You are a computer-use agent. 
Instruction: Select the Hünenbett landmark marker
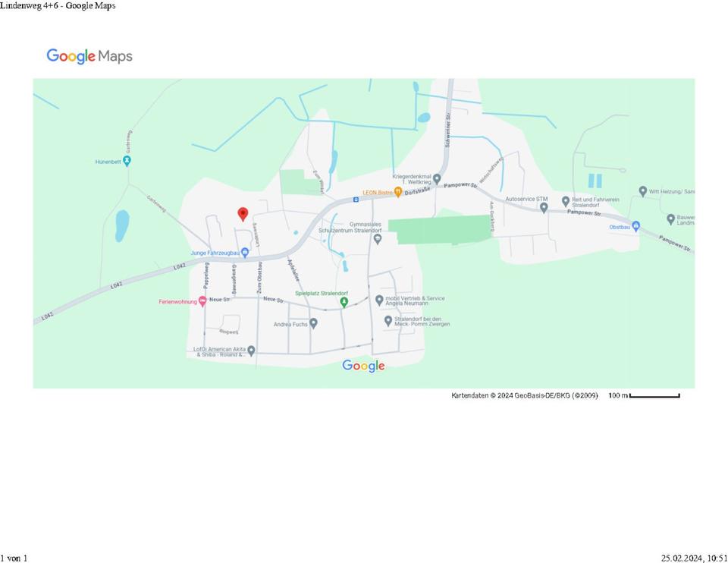(127, 161)
